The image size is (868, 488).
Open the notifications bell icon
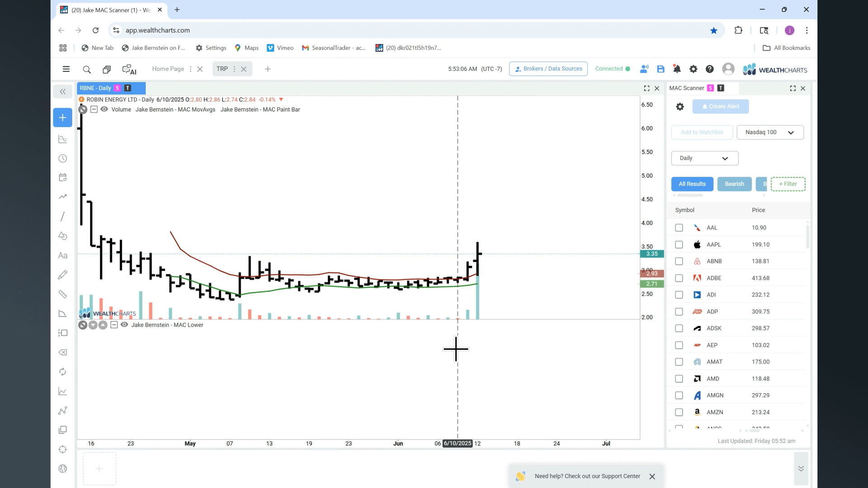(x=677, y=69)
